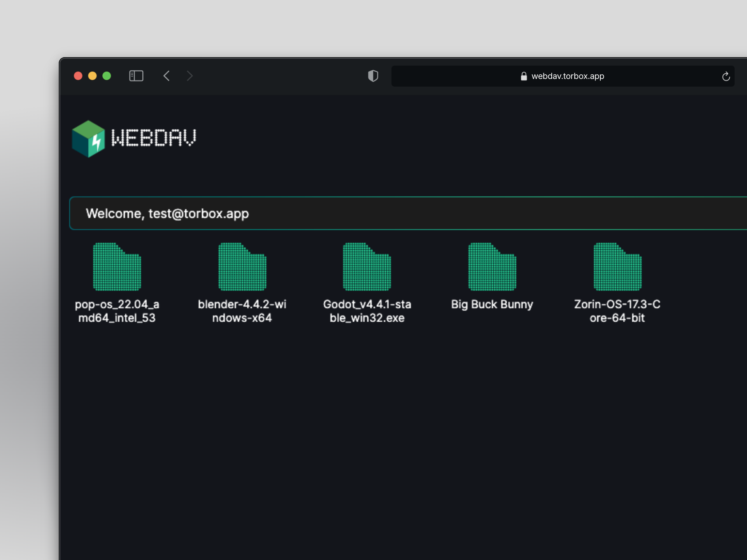Image resolution: width=747 pixels, height=560 pixels.
Task: Click the Welcome, test@torbox.app banner
Action: 408,213
